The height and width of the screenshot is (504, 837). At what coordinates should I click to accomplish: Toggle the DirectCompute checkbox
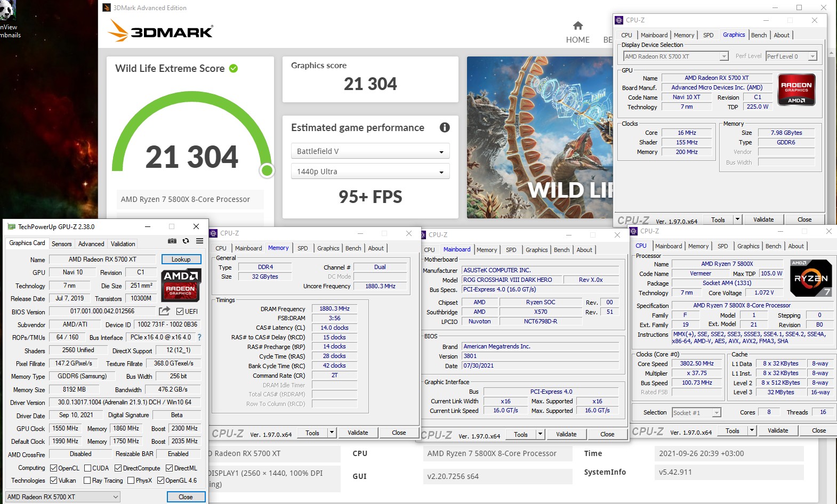click(x=118, y=468)
